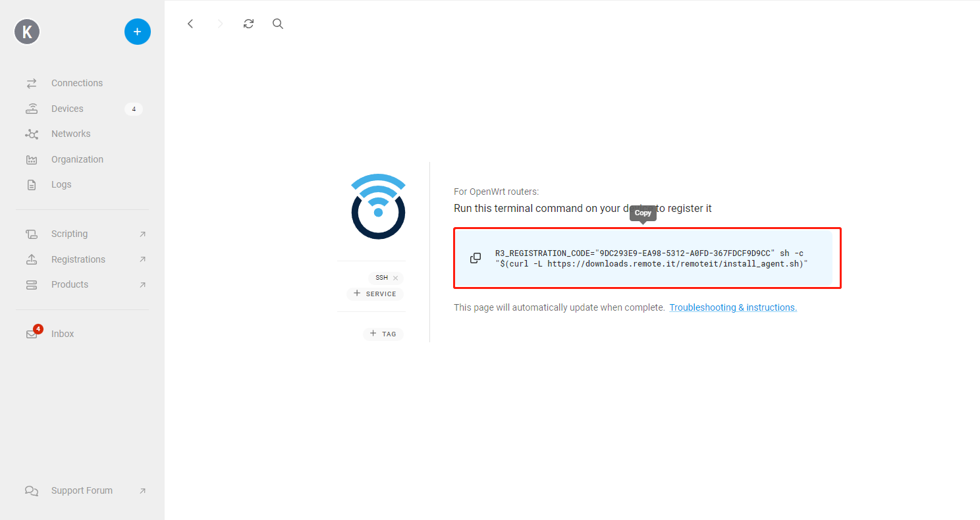Add a tag with the + TAG button

[x=383, y=334]
